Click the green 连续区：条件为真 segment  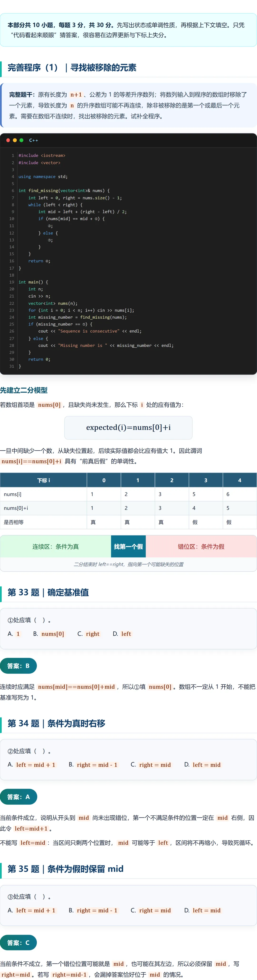click(x=56, y=547)
